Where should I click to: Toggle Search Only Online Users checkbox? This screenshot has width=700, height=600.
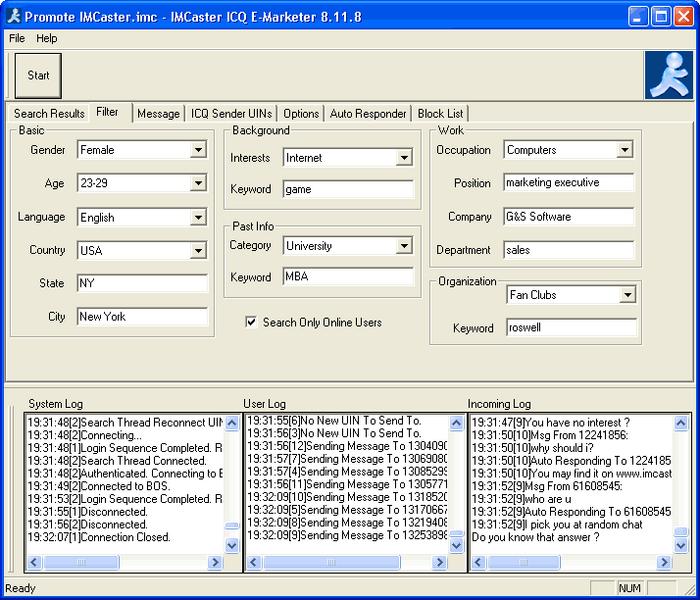(251, 322)
